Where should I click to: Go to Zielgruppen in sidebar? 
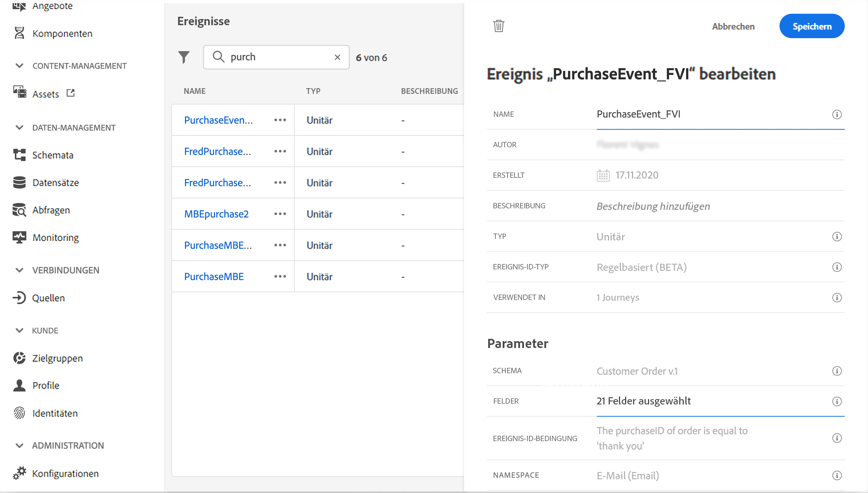[57, 358]
